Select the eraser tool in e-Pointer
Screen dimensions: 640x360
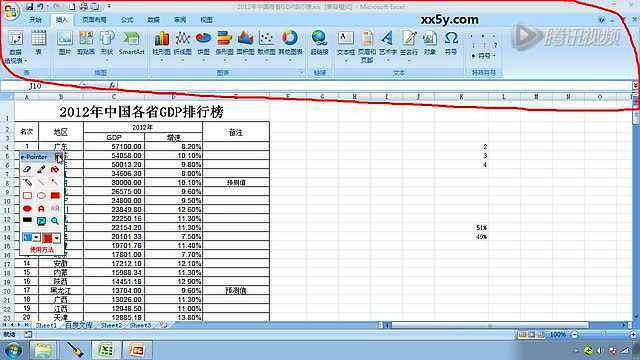27,169
